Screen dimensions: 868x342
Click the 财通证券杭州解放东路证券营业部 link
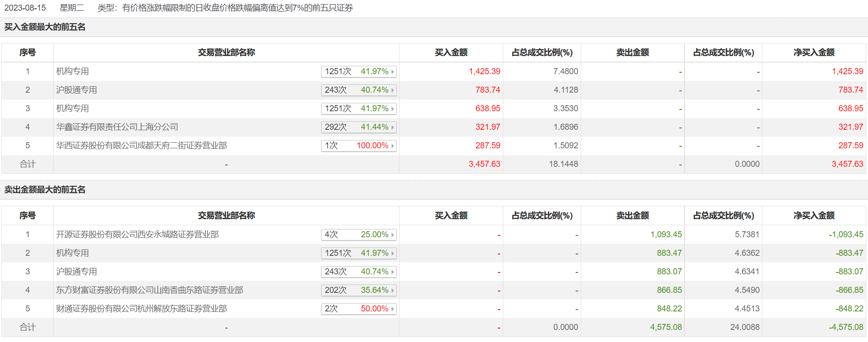[x=141, y=309]
